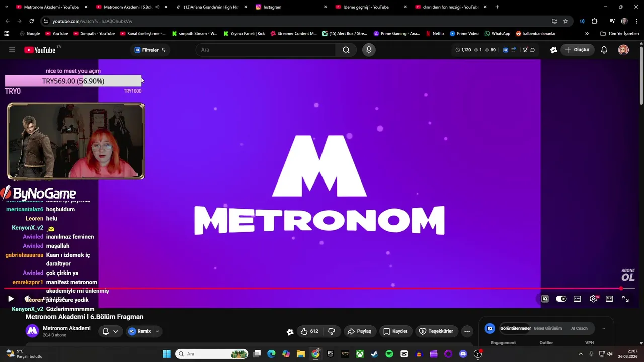Open Steam from the taskbar
The image size is (644, 362).
[374, 354]
